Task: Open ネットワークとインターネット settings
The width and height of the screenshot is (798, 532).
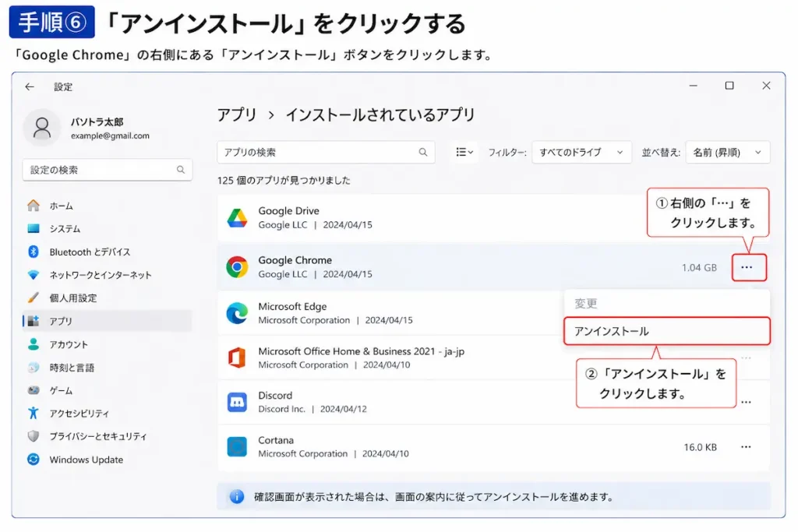Action: pyautogui.click(x=108, y=275)
